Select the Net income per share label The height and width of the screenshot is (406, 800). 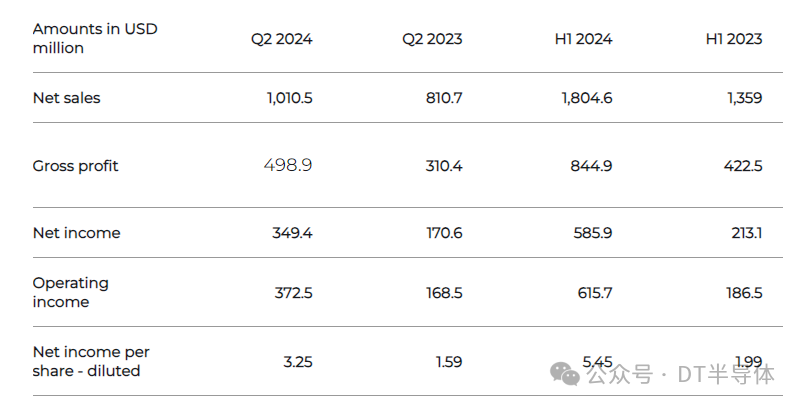(x=91, y=361)
